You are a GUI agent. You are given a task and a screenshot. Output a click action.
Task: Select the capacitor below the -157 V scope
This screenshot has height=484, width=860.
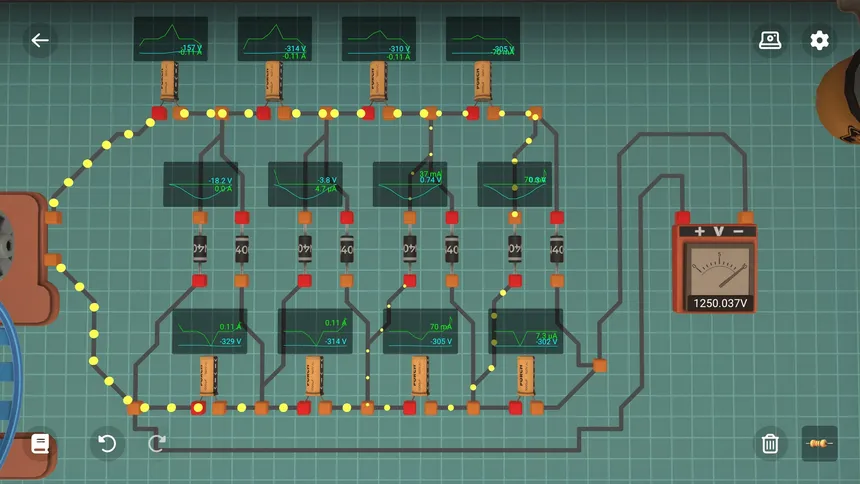(x=169, y=82)
